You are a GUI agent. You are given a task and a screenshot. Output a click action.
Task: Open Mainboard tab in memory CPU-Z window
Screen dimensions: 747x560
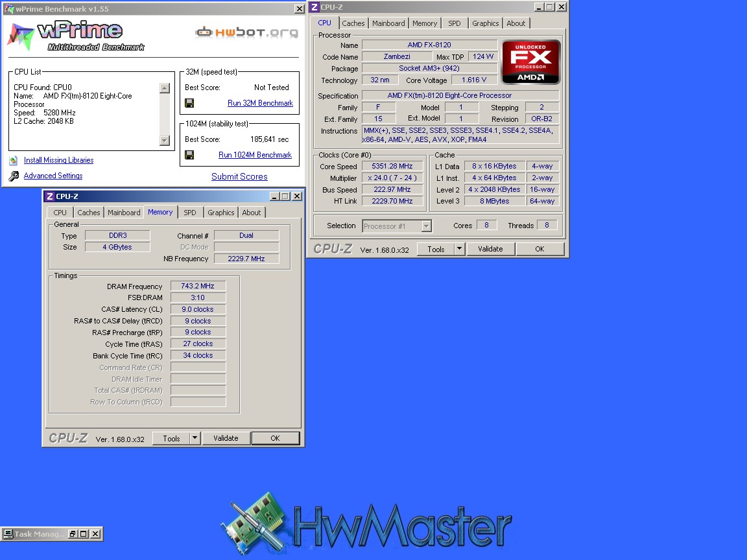coord(124,213)
